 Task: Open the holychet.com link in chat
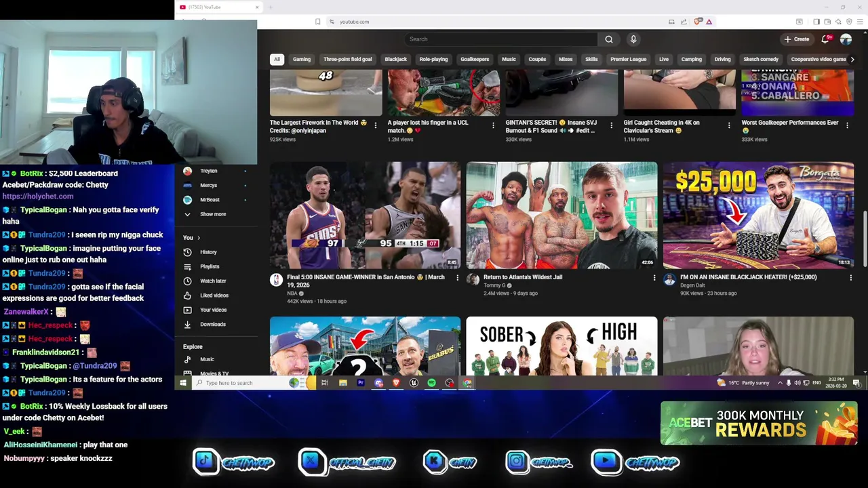tap(38, 197)
